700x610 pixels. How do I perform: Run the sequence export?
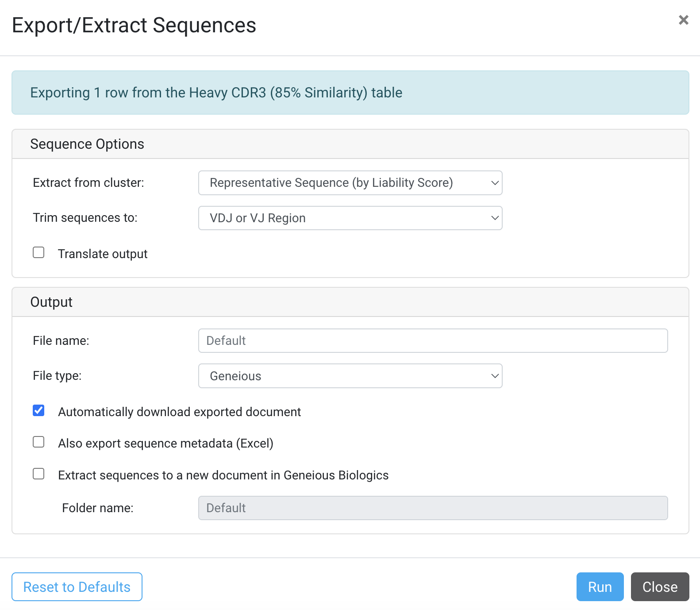[x=600, y=587]
